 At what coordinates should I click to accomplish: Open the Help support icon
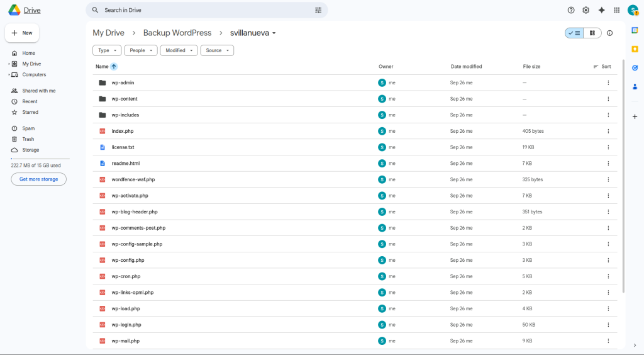[x=571, y=10]
